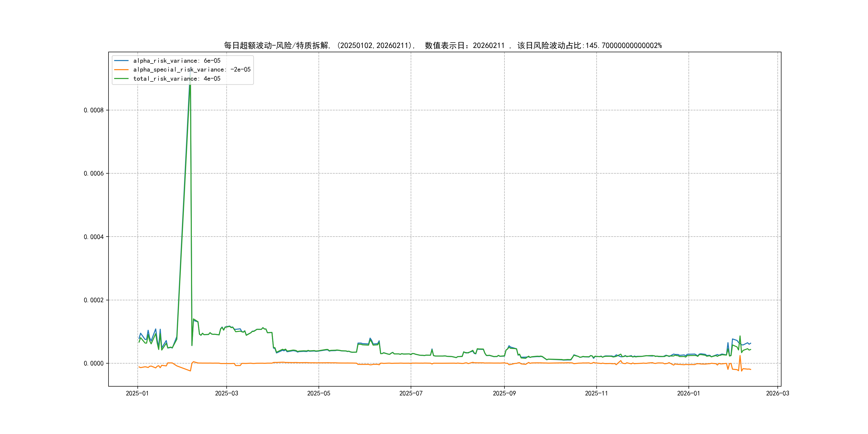This screenshot has height=434, width=868.
Task: Click the 2025-09 x-axis tick label
Action: click(x=504, y=393)
